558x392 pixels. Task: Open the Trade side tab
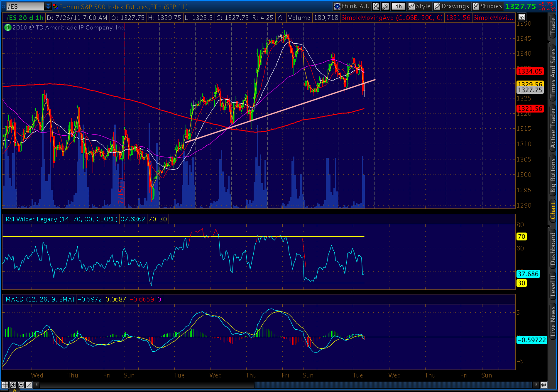(553, 27)
